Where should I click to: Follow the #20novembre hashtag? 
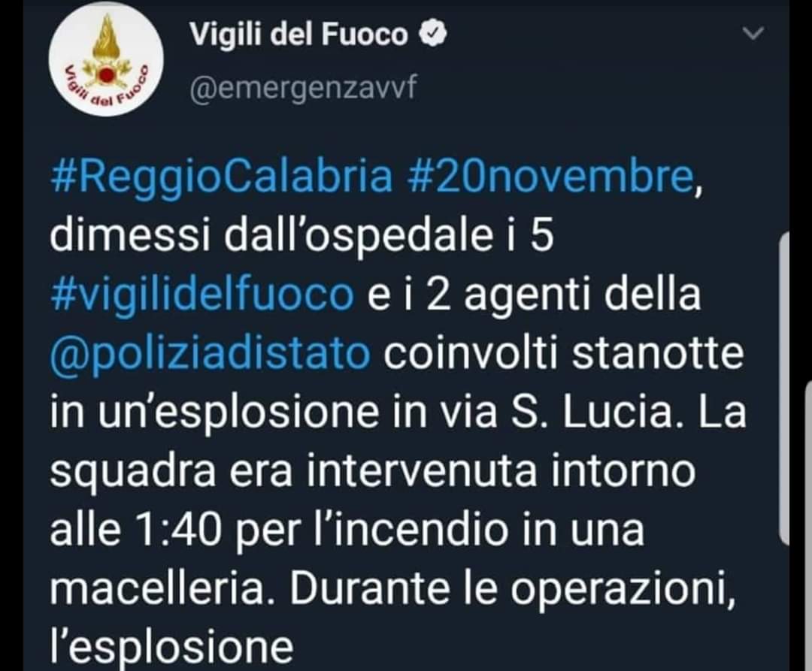point(550,176)
